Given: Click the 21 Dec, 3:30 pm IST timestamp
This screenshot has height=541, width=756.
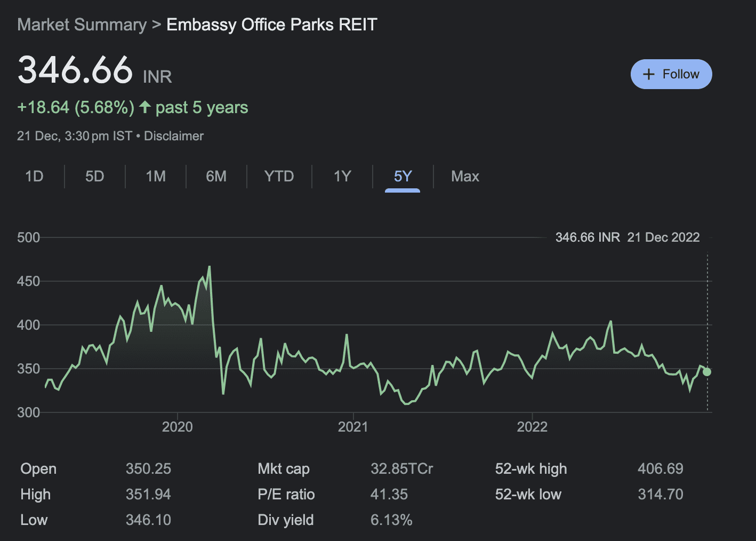Looking at the screenshot, I should coord(75,136).
